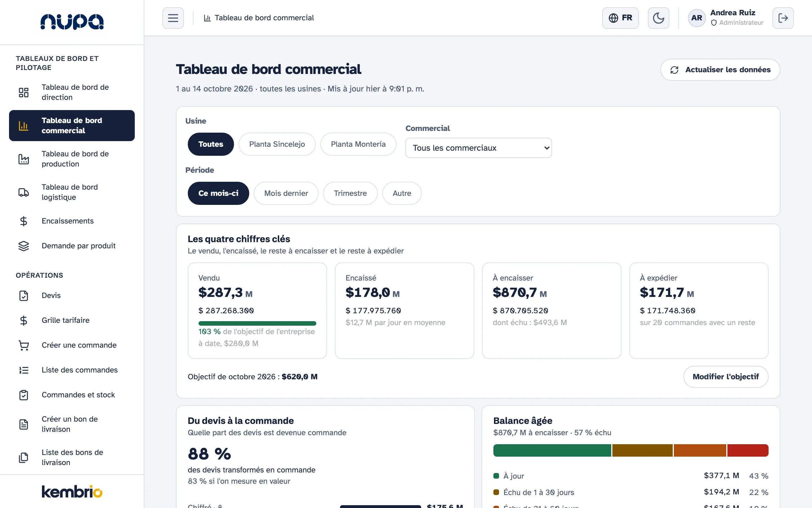Click the Tableau de bord de direction grid icon
The width and height of the screenshot is (812, 508).
coord(23,92)
